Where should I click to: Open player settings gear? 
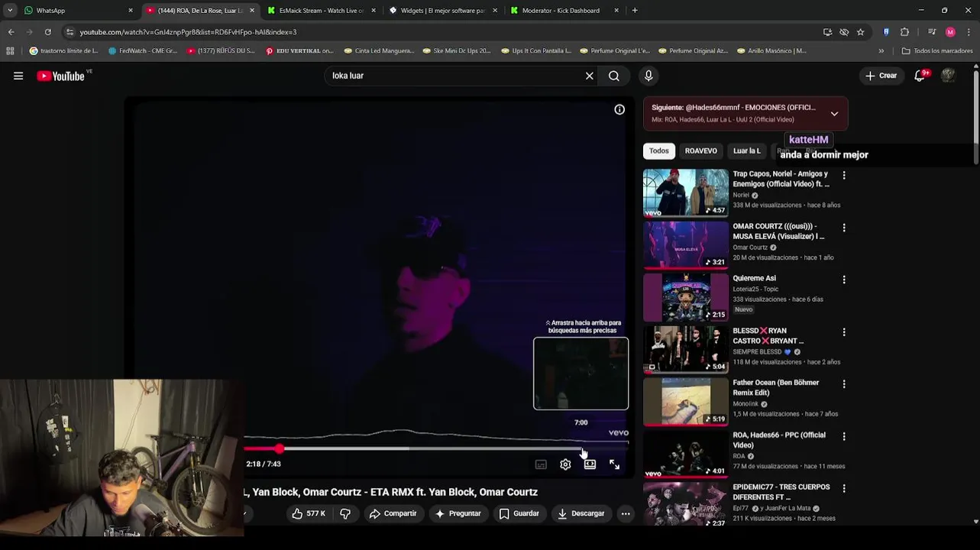[565, 464]
